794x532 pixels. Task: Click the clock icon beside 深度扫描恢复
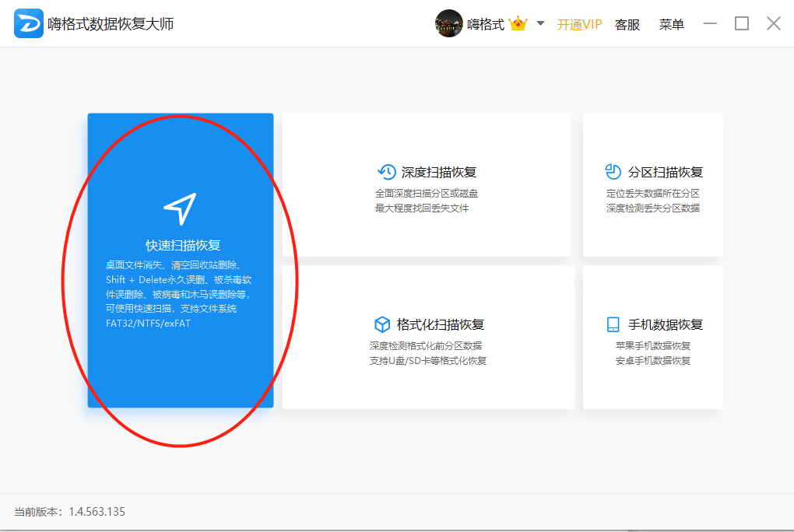(385, 171)
